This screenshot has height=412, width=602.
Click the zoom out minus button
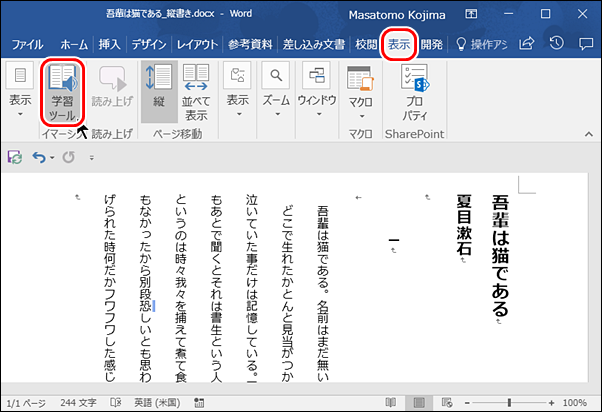coord(467,403)
